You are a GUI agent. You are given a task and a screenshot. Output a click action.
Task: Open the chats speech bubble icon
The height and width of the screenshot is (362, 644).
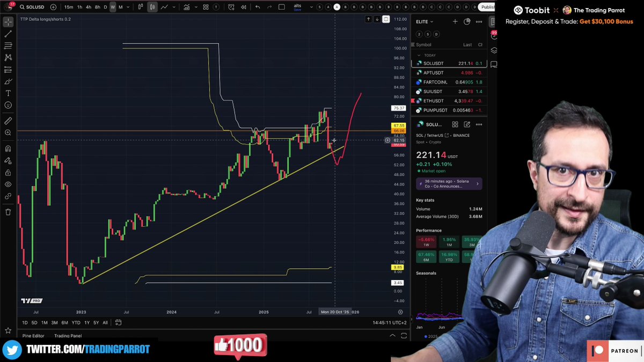493,64
